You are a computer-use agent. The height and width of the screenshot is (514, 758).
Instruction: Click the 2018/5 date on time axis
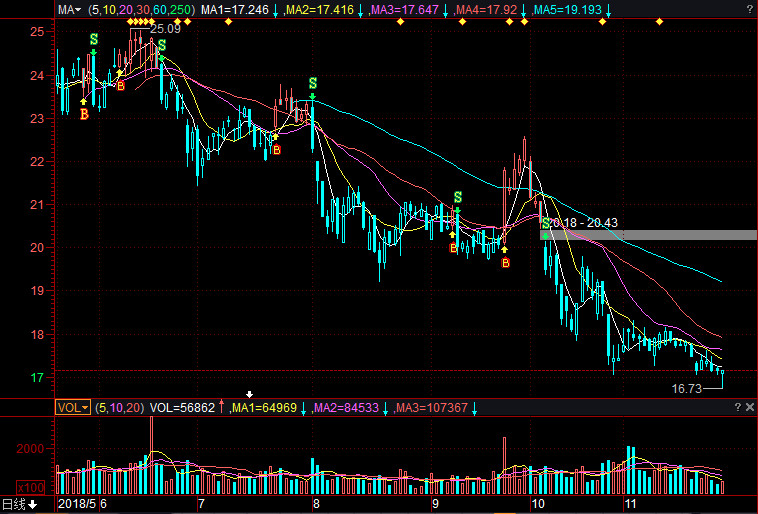pos(79,505)
